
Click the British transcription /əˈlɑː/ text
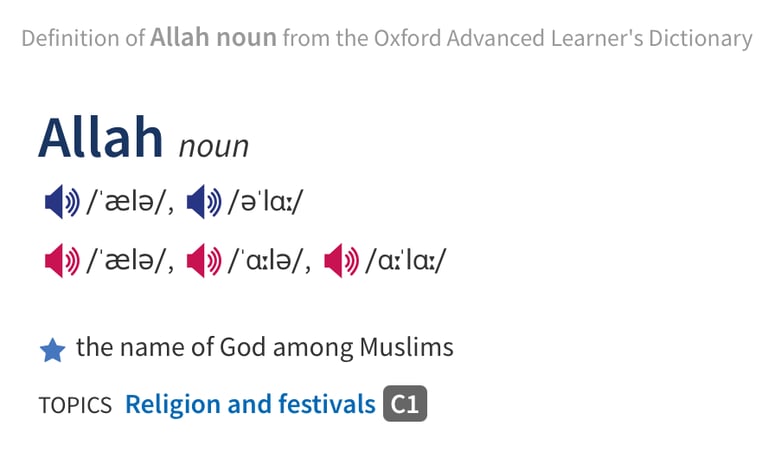(x=265, y=202)
